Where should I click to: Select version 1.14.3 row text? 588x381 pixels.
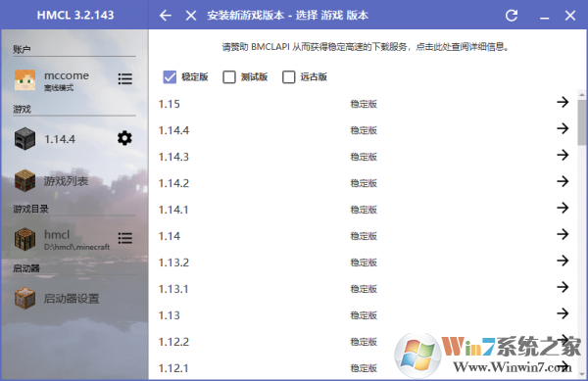coord(173,157)
